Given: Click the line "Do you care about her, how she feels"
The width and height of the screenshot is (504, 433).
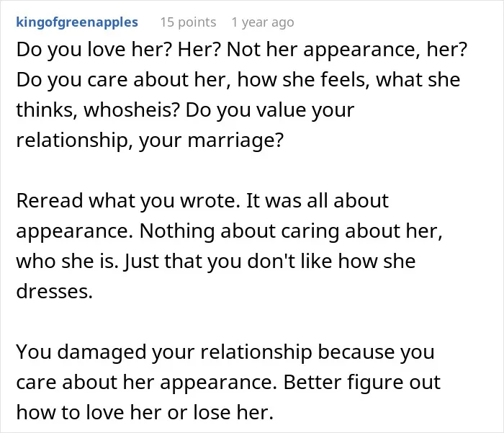Looking at the screenshot, I should pos(238,80).
